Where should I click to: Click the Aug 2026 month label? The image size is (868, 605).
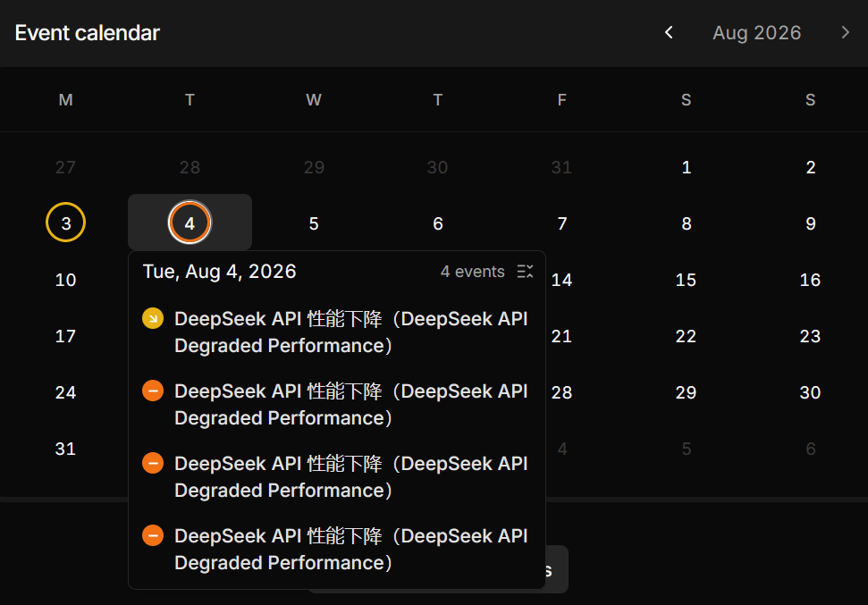tap(757, 33)
